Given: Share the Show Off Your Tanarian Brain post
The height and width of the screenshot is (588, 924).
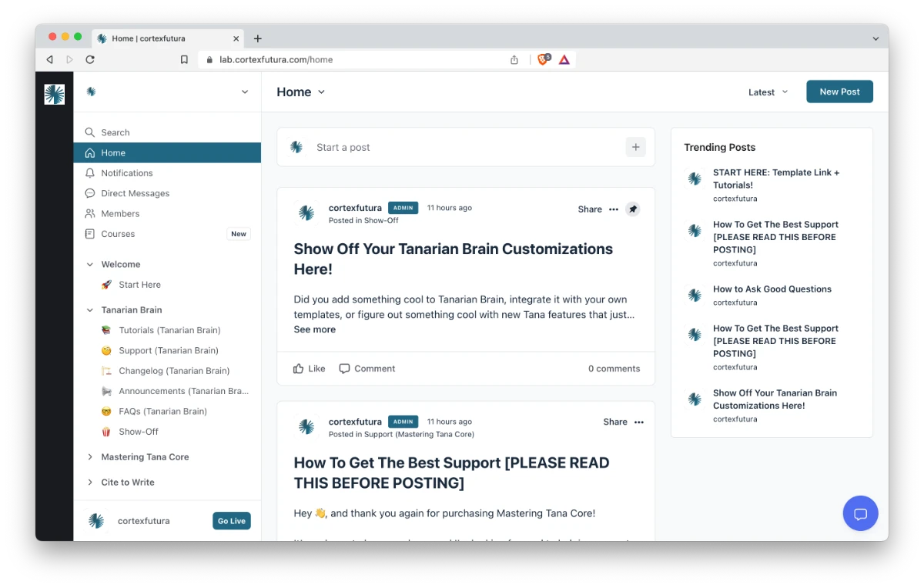Looking at the screenshot, I should click(590, 209).
